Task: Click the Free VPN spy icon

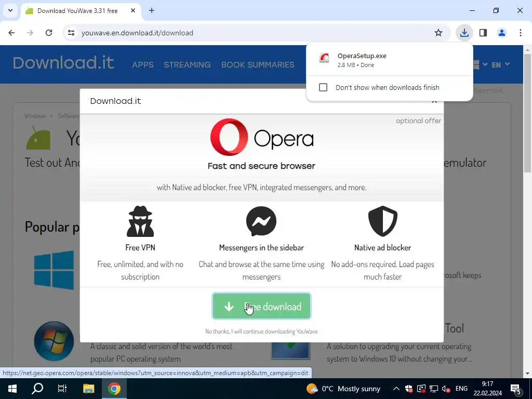Action: [140, 221]
